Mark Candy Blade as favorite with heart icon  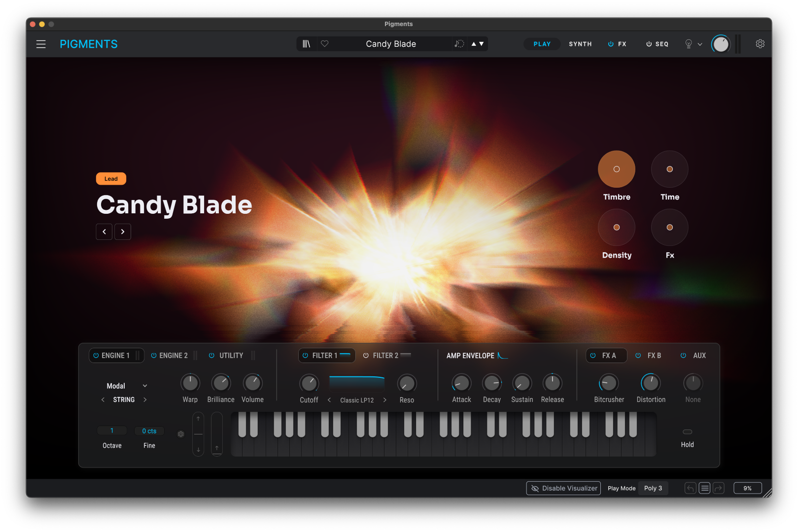click(324, 44)
